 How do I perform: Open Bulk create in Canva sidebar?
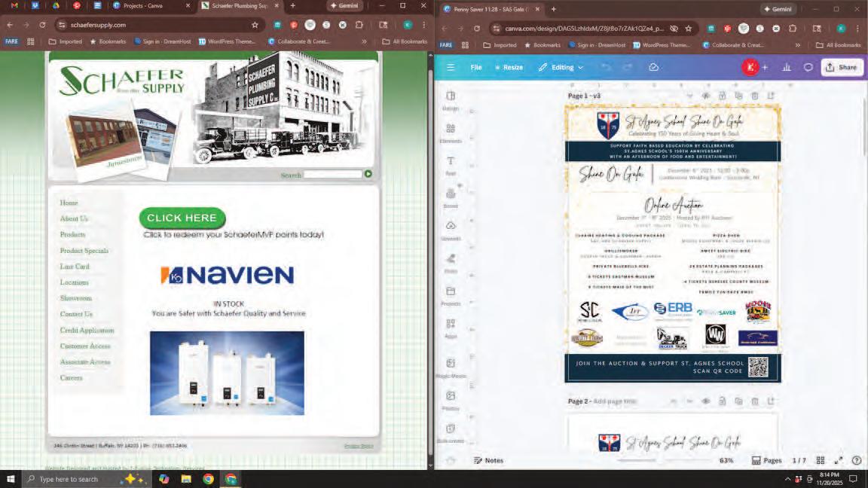coord(451,433)
